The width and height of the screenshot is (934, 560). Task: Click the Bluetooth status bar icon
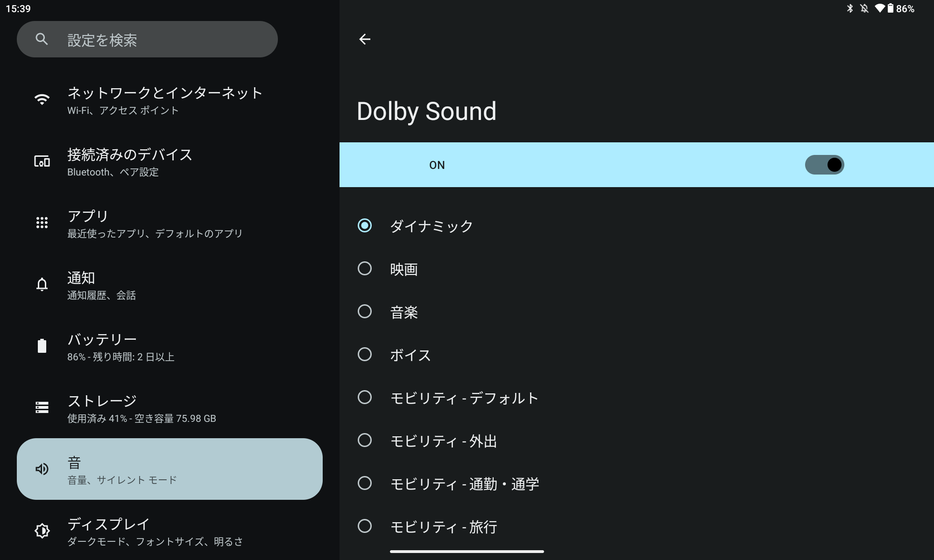coord(850,8)
